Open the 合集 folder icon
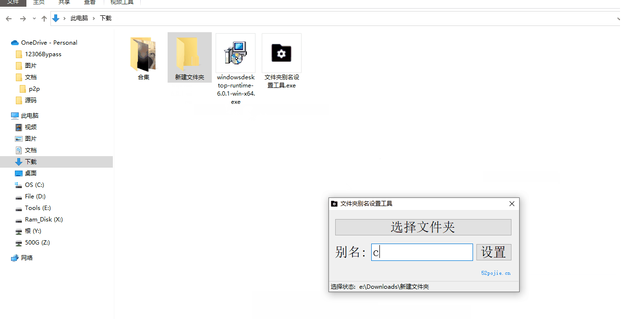644x319 pixels. [143, 54]
